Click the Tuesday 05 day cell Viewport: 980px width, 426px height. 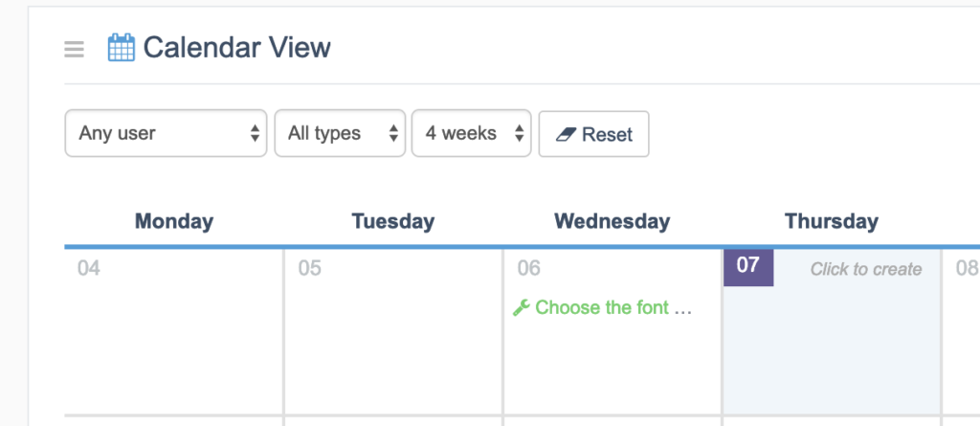(392, 335)
